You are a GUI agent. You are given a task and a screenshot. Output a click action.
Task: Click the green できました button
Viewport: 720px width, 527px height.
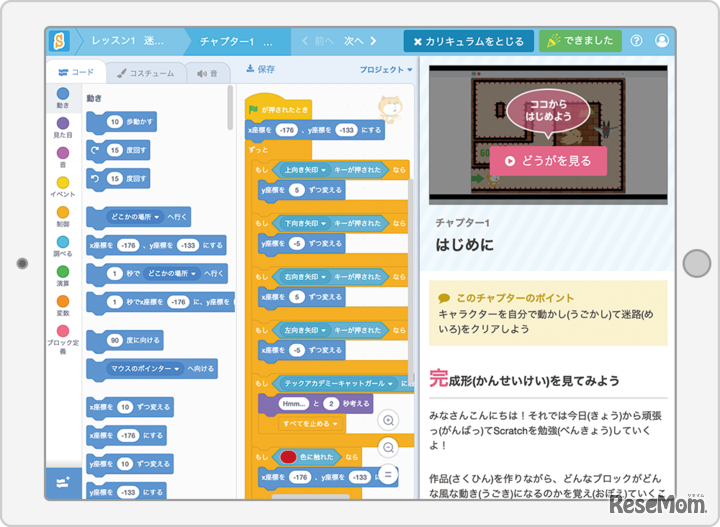[580, 41]
